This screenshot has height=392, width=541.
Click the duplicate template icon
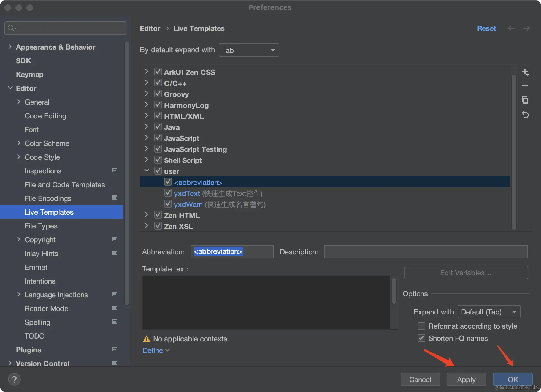tap(525, 100)
